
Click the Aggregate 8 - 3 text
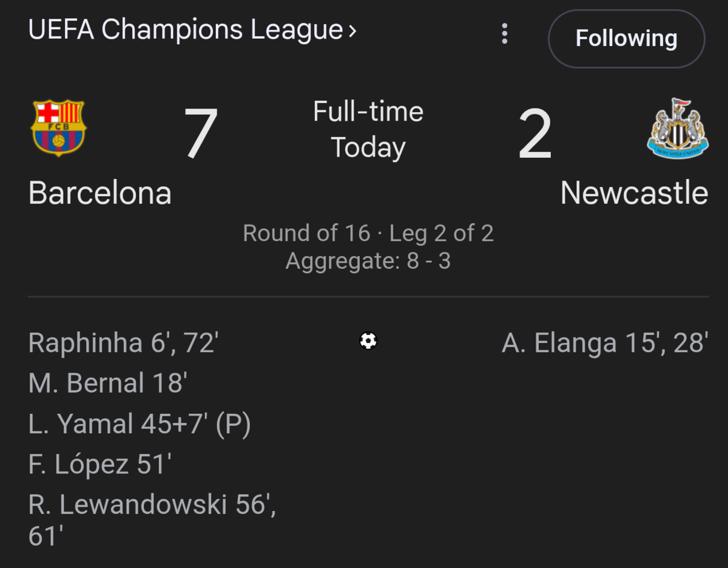tap(368, 261)
